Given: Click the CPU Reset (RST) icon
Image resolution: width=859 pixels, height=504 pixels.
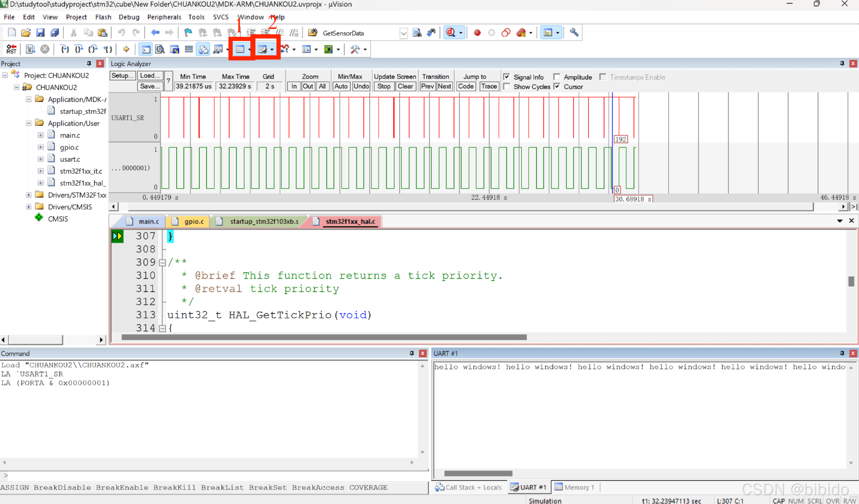Looking at the screenshot, I should tap(11, 49).
